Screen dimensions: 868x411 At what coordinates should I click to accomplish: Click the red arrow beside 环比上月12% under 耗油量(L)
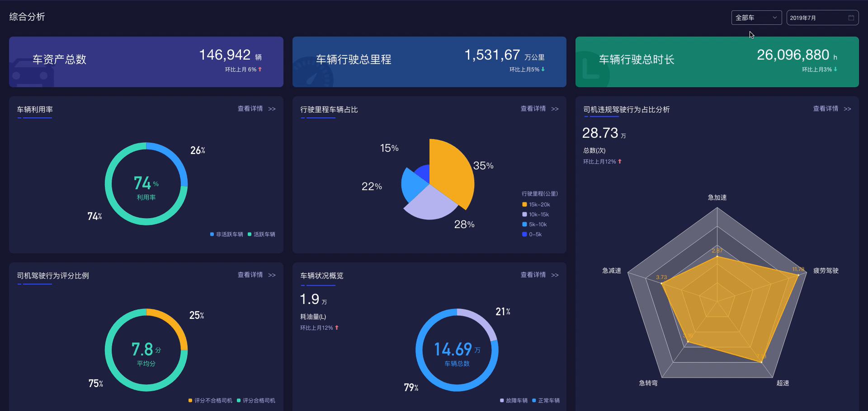click(x=337, y=327)
